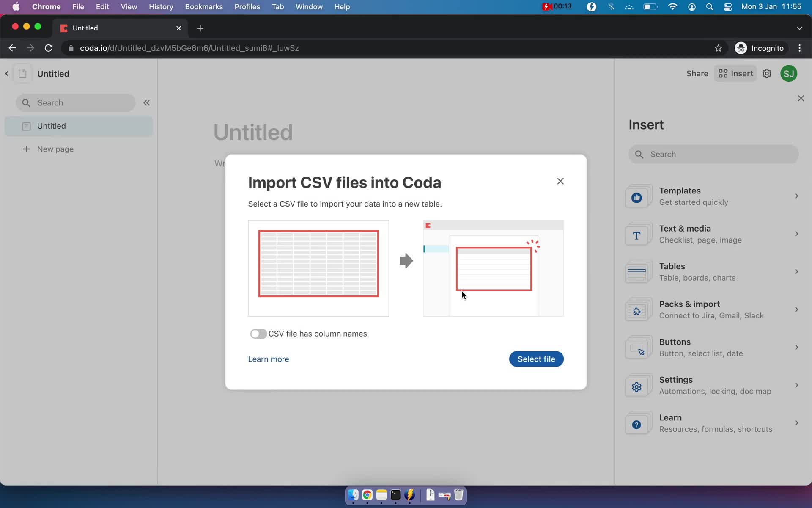Image resolution: width=812 pixels, height=508 pixels.
Task: Open doc settings gear icon in header
Action: tap(767, 74)
